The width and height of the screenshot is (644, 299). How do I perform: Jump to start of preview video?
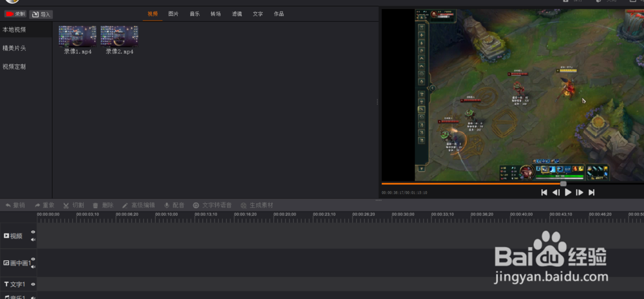click(x=544, y=192)
